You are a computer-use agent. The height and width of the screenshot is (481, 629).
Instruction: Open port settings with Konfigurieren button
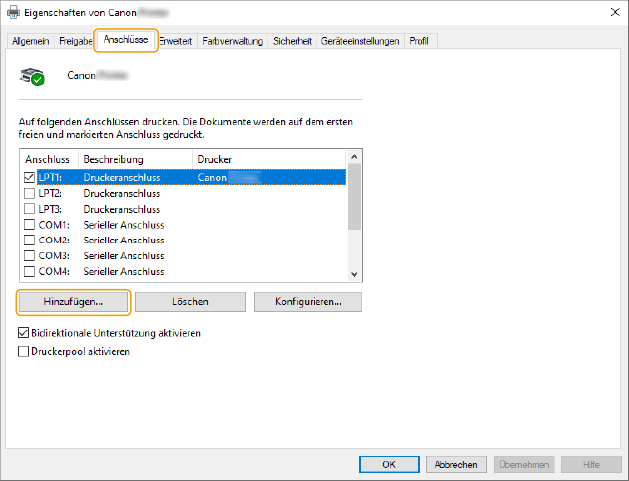pyautogui.click(x=306, y=301)
